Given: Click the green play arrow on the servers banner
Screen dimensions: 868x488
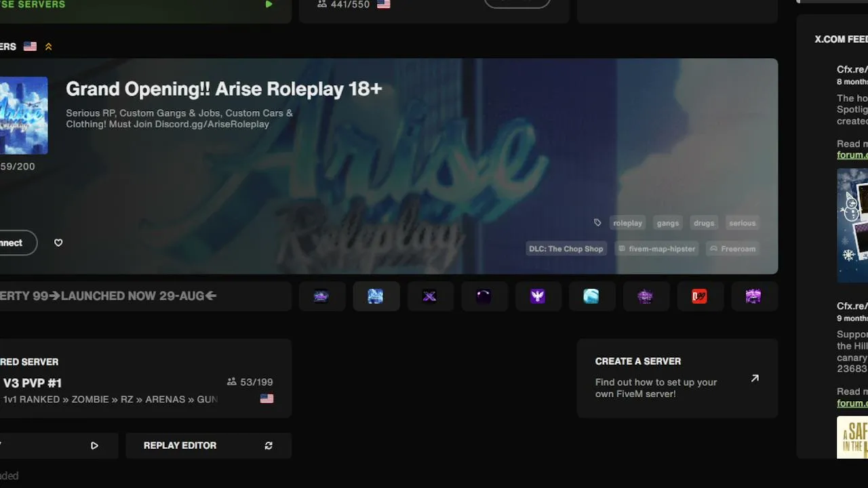Looking at the screenshot, I should (x=269, y=4).
